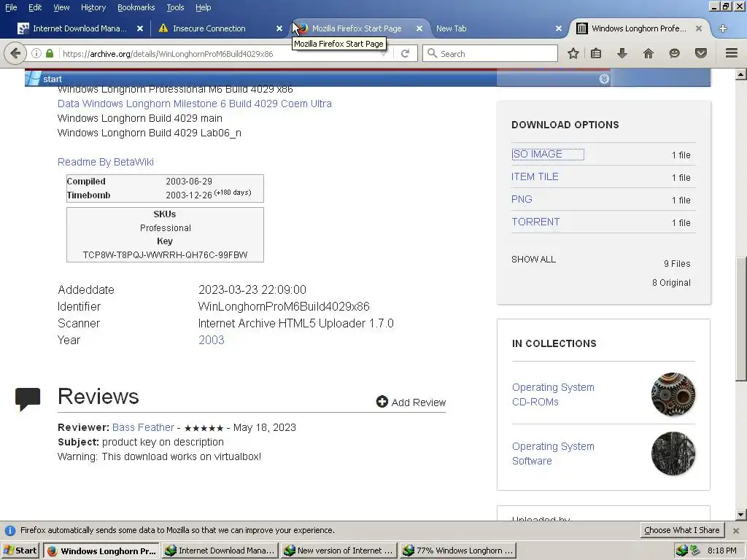This screenshot has width=747, height=560.
Task: Switch to the New Tab tab
Action: point(451,28)
